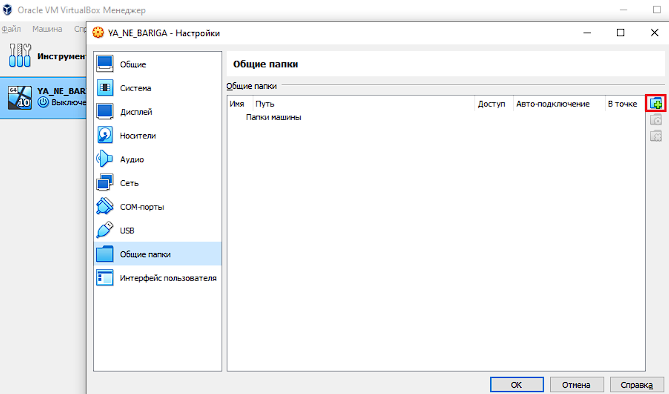Open the Машина menu
This screenshot has width=669, height=394.
pos(47,29)
